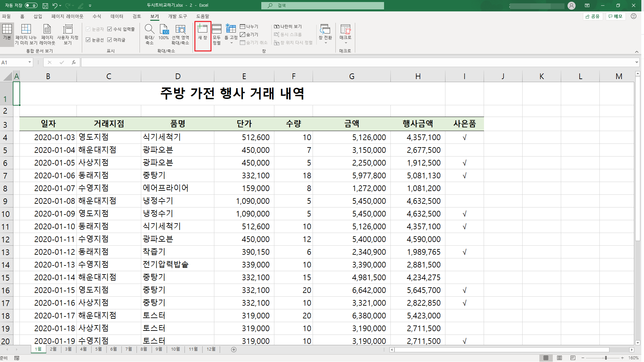Click the Share (공유) button

click(x=593, y=16)
